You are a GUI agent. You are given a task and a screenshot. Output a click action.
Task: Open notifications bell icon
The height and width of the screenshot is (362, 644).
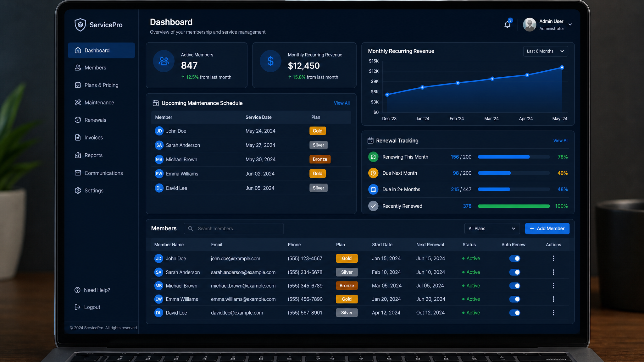pyautogui.click(x=507, y=25)
